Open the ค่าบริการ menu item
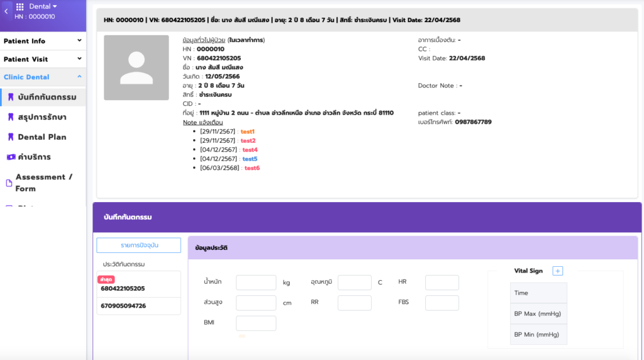Image resolution: width=644 pixels, height=360 pixels. click(x=35, y=157)
